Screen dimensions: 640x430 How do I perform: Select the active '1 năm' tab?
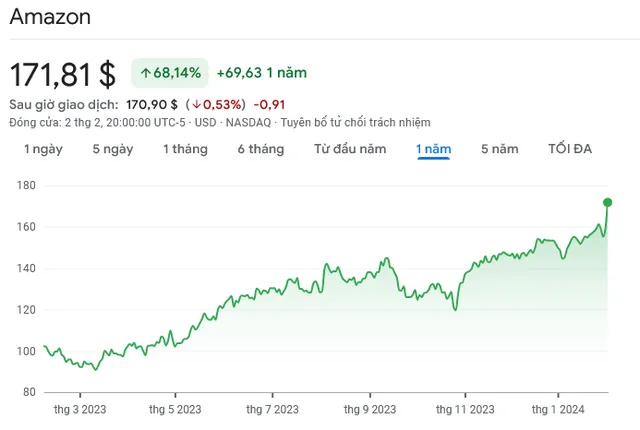point(433,149)
